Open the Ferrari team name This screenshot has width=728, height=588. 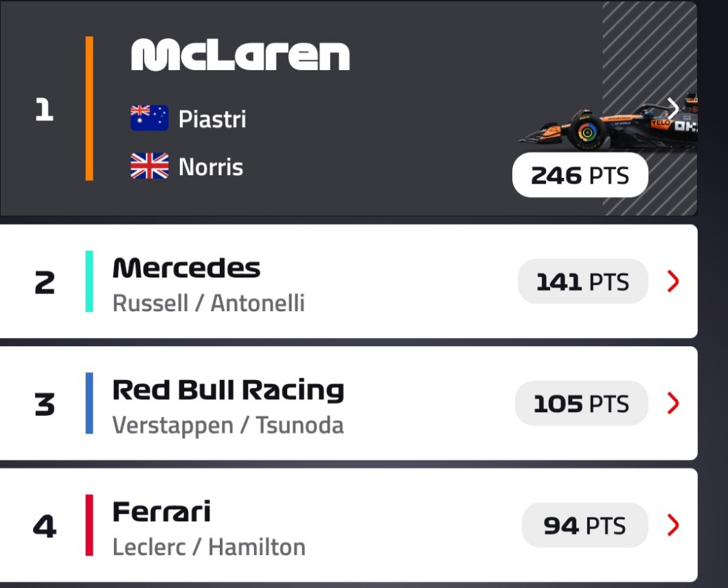pos(161,512)
